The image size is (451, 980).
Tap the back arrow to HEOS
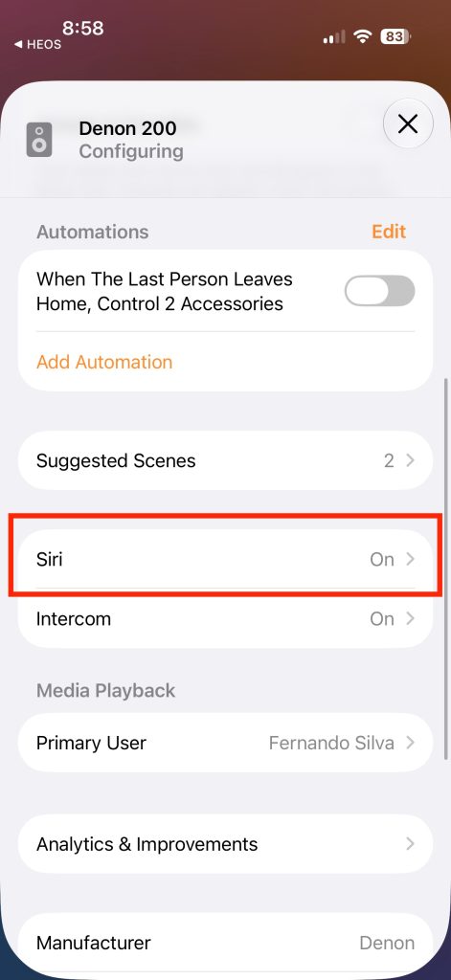click(x=17, y=45)
